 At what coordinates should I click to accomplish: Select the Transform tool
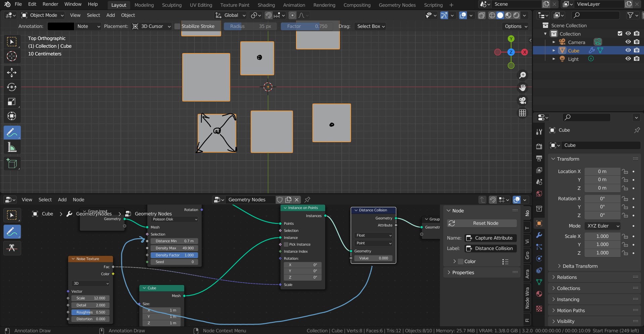point(12,116)
